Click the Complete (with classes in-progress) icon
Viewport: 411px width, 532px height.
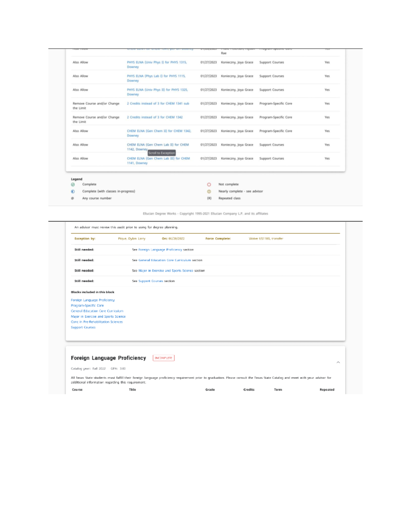[74, 191]
